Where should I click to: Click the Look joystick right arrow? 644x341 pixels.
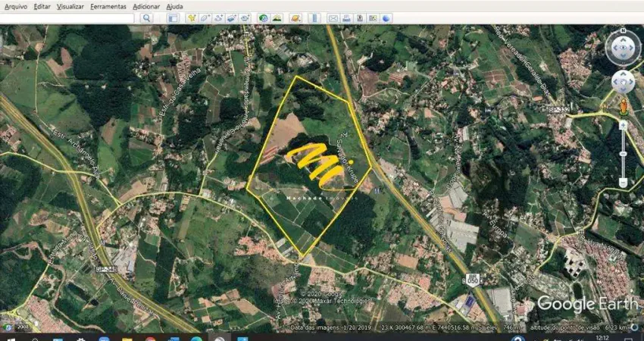click(631, 48)
